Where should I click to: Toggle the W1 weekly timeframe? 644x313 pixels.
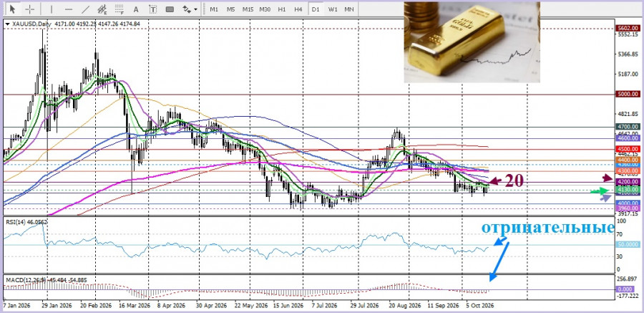333,9
